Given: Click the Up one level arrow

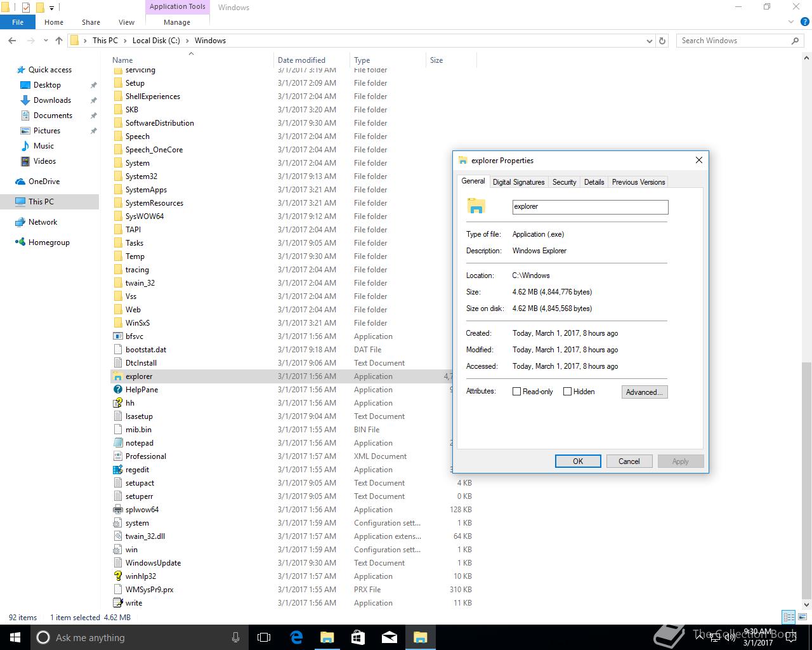Looking at the screenshot, I should click(59, 41).
